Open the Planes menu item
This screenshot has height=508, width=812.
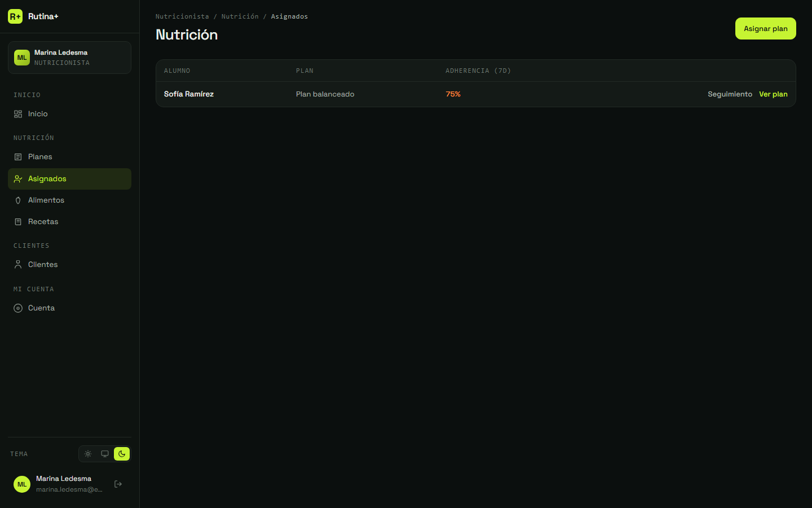click(69, 157)
